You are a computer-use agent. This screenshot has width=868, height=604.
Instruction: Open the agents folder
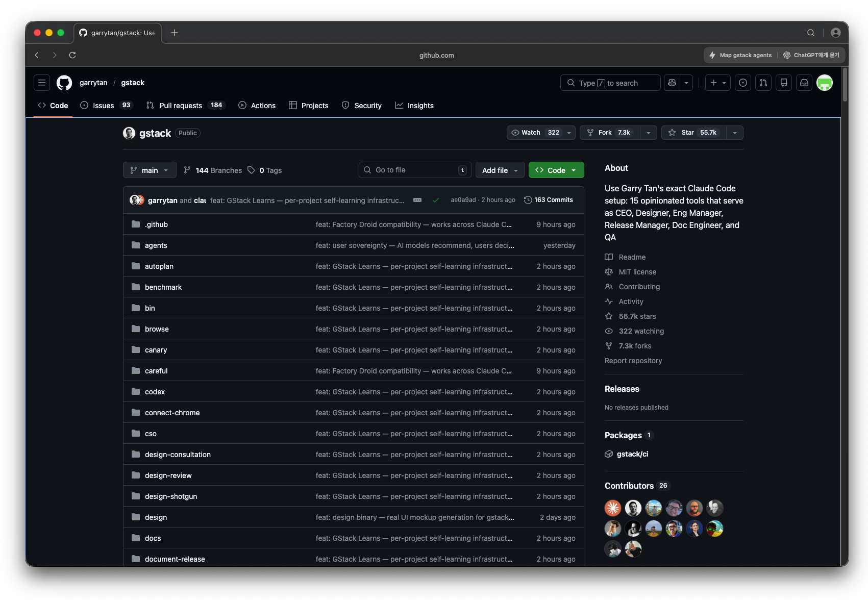[x=156, y=245]
